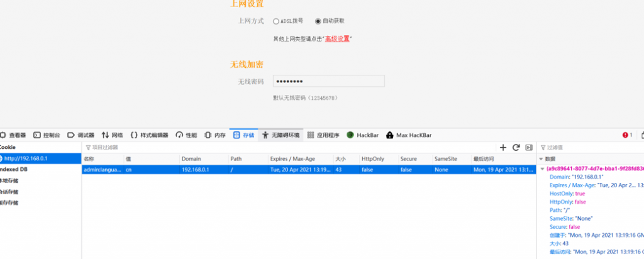Sort by the Domain column header
This screenshot has height=259, width=644.
coord(204,159)
